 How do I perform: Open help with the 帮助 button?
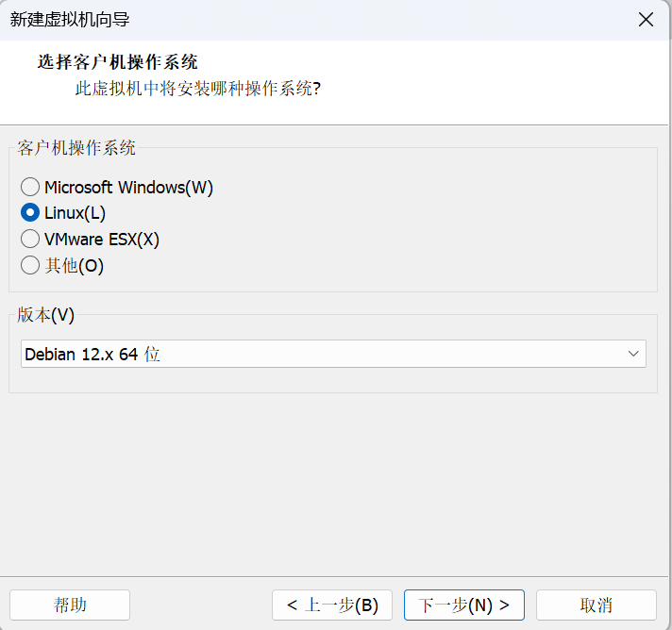tap(70, 605)
